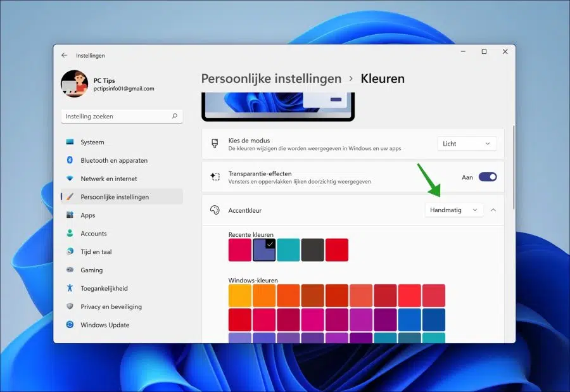The image size is (570, 392).
Task: Pick the bright red last recent color
Action: (337, 250)
